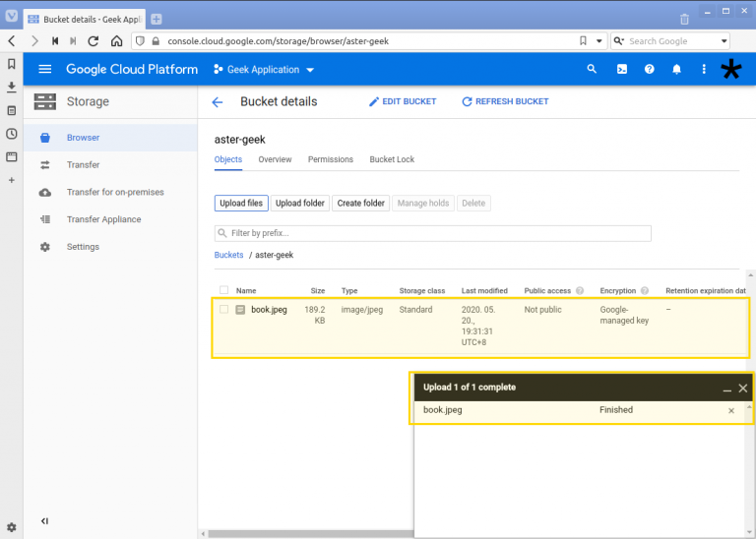Click EDIT BUCKET

pyautogui.click(x=403, y=101)
